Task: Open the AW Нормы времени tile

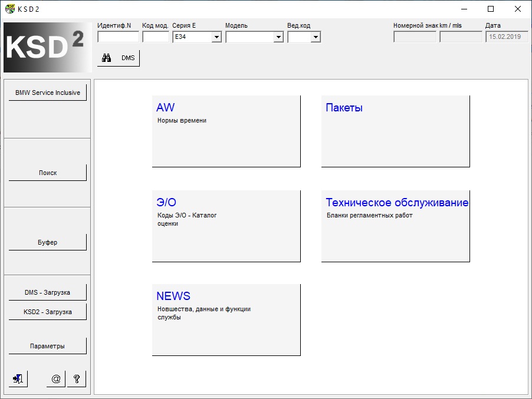Action: click(x=226, y=131)
